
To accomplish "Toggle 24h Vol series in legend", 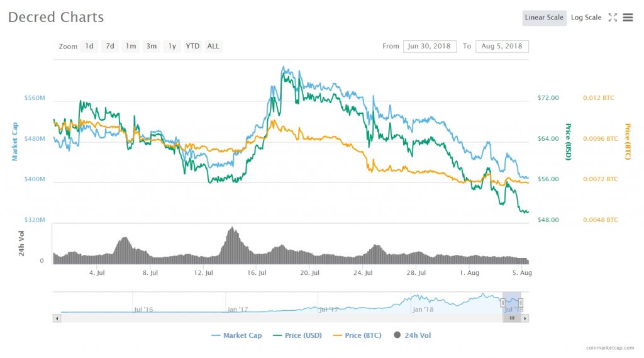I will [413, 335].
